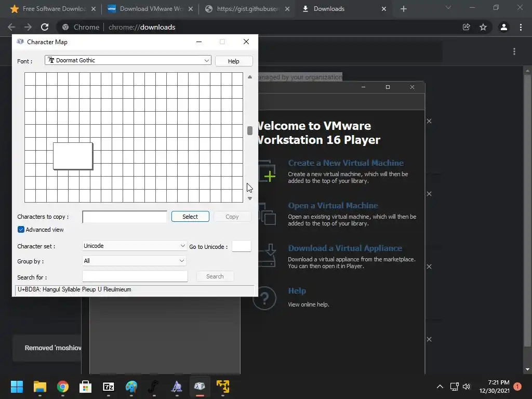This screenshot has width=532, height=399.
Task: Click the Character Map title bar icon
Action: pos(20,42)
